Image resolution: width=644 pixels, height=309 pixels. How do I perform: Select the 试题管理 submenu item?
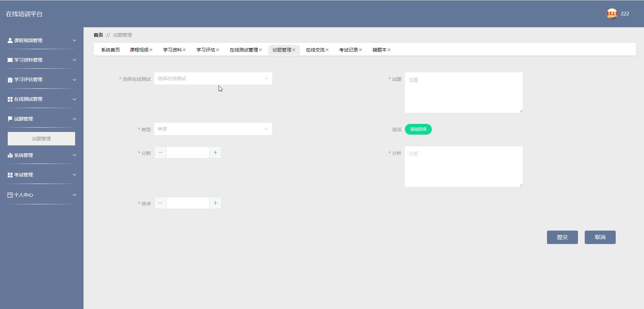tap(41, 139)
